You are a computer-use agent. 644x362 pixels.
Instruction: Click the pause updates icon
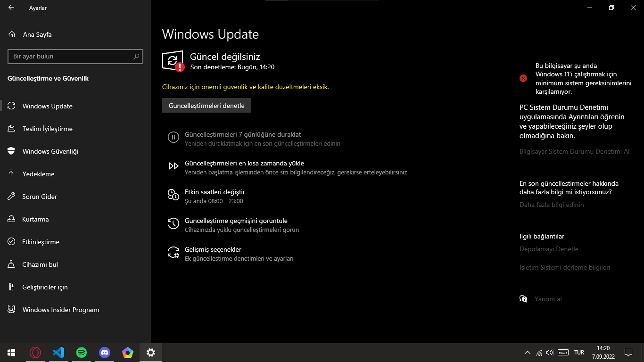173,137
